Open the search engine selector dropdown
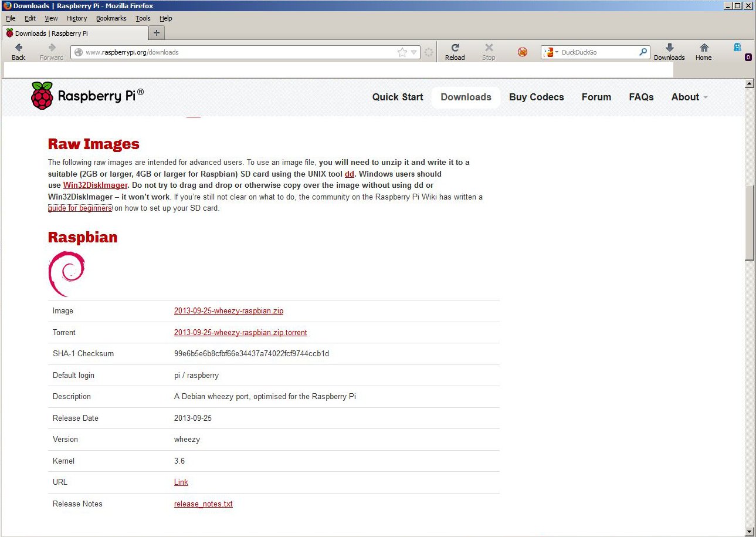Viewport: 756px width, 537px height. (551, 52)
